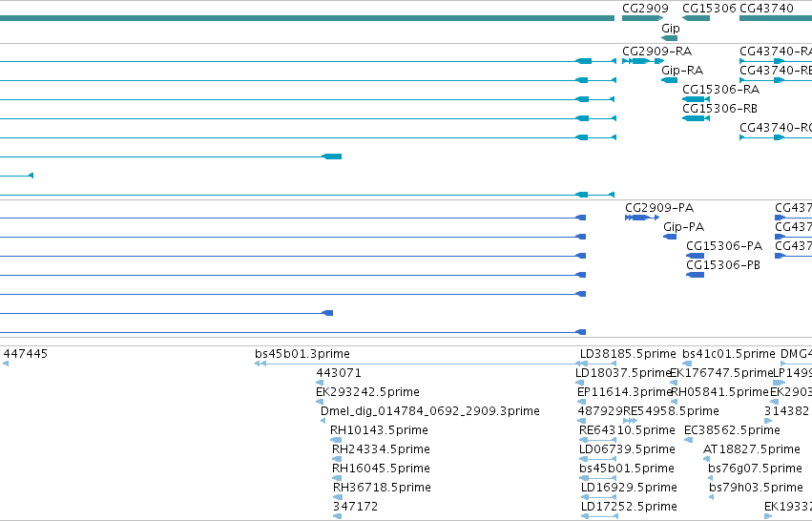Click the Gip-RA transcript label
Screen dimensions: 812x521
pyautogui.click(x=682, y=71)
